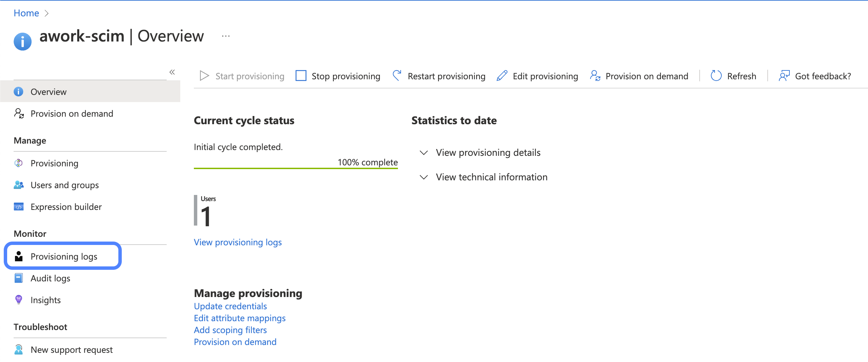Open the Overview sidebar item

(x=90, y=92)
